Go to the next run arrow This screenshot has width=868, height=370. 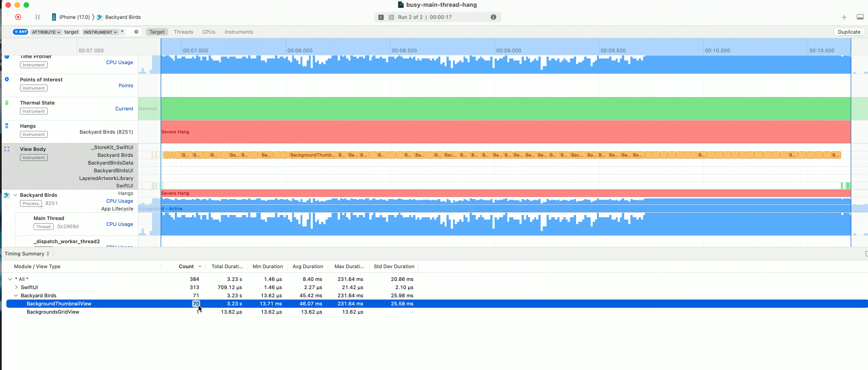point(391,17)
